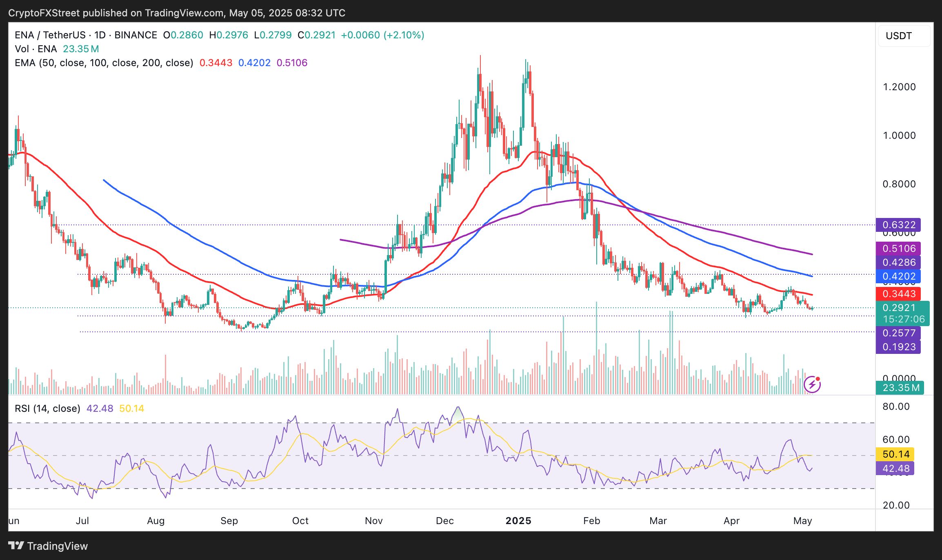Click the purple 42.48 RSI axis label
Image resolution: width=942 pixels, height=560 pixels.
pyautogui.click(x=896, y=469)
